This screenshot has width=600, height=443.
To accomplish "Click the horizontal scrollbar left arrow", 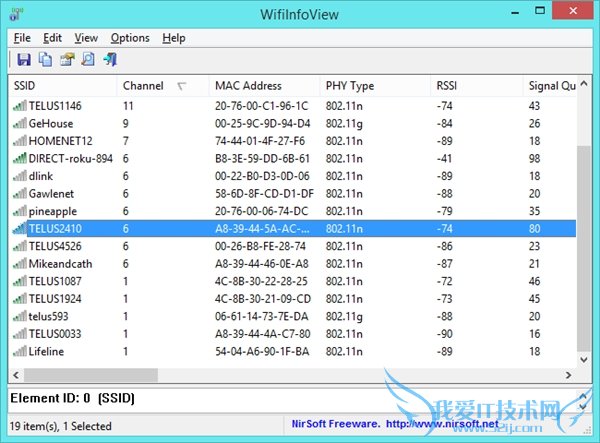I will coord(16,375).
